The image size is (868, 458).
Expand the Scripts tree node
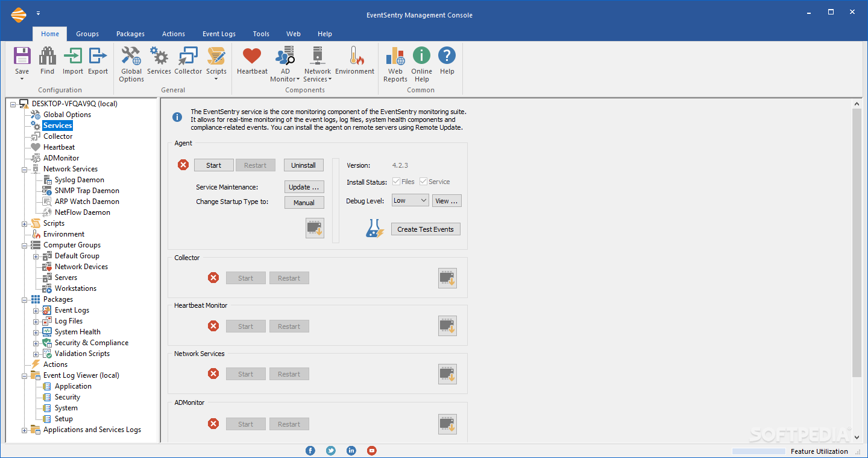25,223
